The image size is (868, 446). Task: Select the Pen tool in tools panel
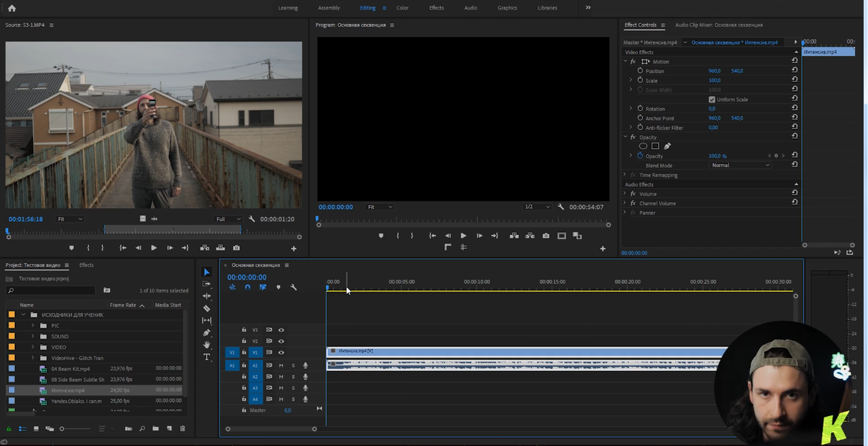[207, 333]
